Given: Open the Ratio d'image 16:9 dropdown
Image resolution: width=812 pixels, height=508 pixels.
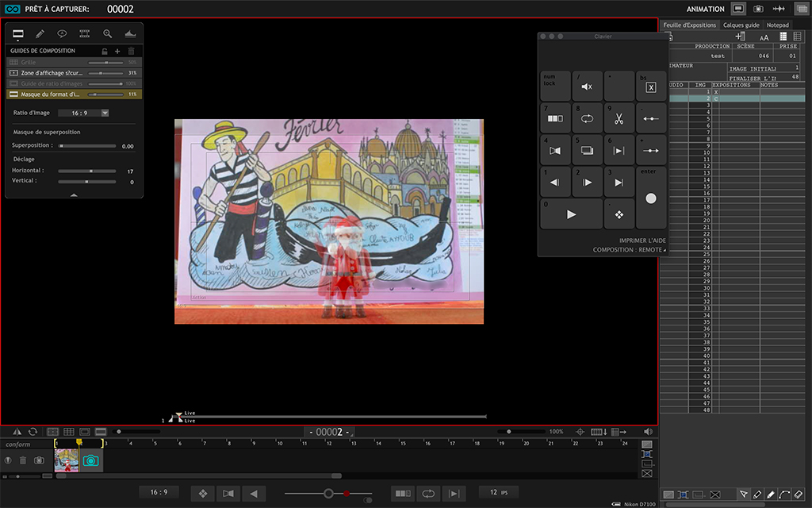Looking at the screenshot, I should 83,113.
